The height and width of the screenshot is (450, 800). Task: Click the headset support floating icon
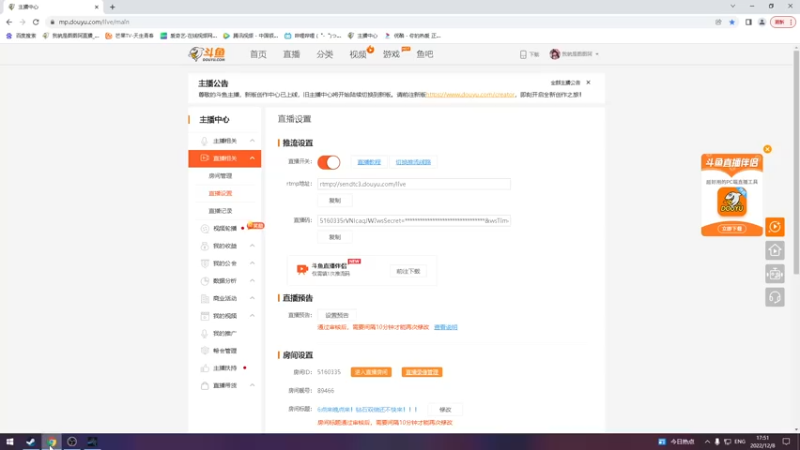click(774, 297)
